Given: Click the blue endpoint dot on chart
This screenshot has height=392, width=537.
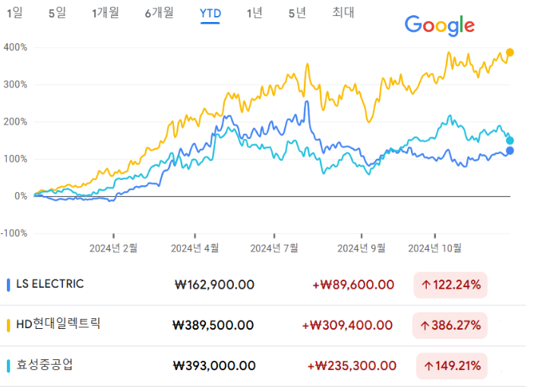Looking at the screenshot, I should point(510,150).
